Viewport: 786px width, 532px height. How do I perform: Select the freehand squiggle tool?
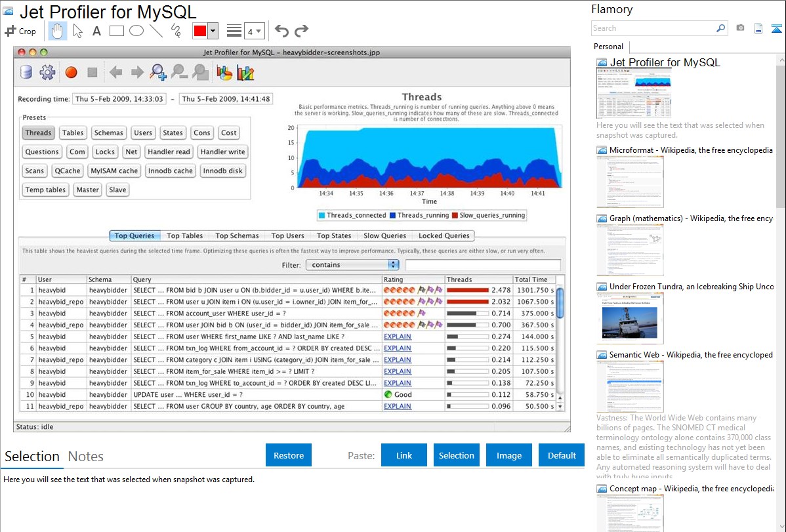click(x=176, y=31)
